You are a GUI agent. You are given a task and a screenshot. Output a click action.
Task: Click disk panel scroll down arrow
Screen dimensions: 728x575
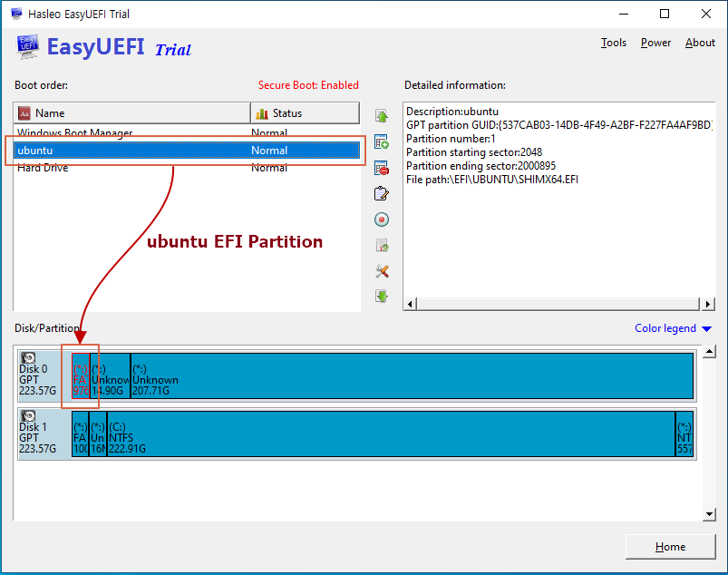tap(709, 514)
